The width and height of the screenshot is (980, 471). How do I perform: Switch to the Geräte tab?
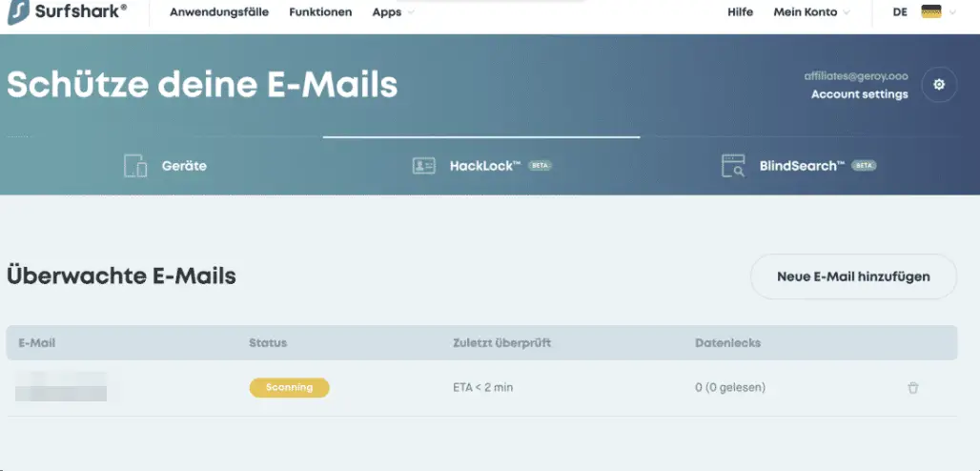pyautogui.click(x=165, y=166)
